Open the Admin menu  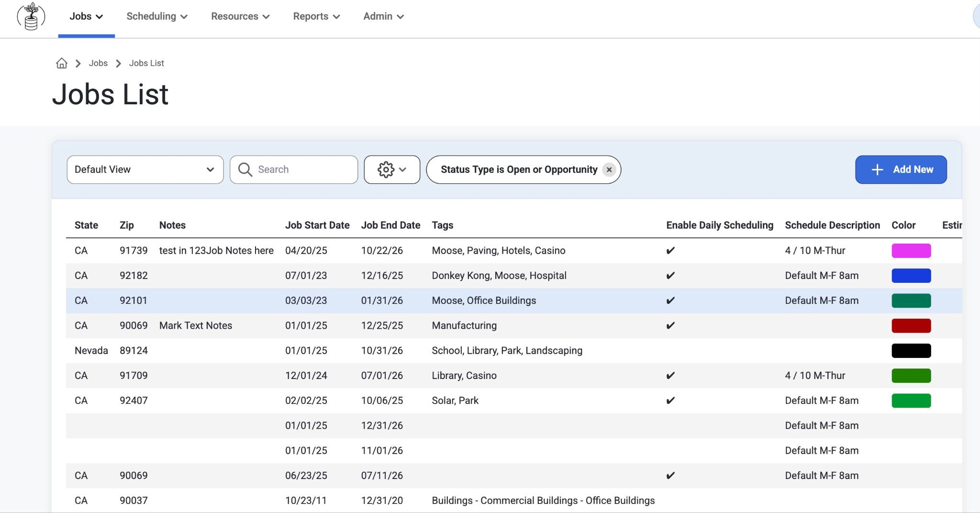click(x=384, y=16)
